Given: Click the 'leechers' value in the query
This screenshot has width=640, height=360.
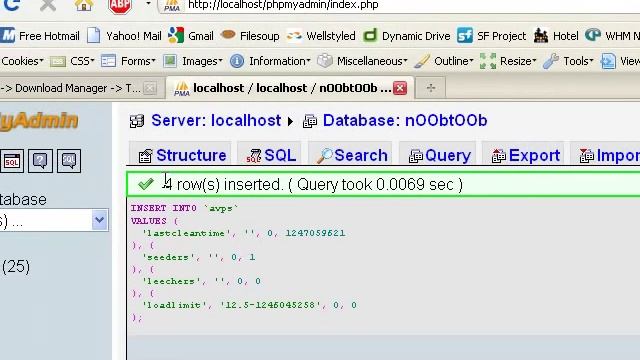Looking at the screenshot, I should click(171, 281).
